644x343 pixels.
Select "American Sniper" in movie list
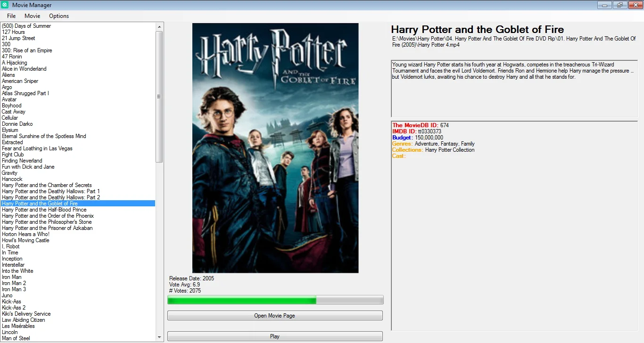click(x=78, y=81)
